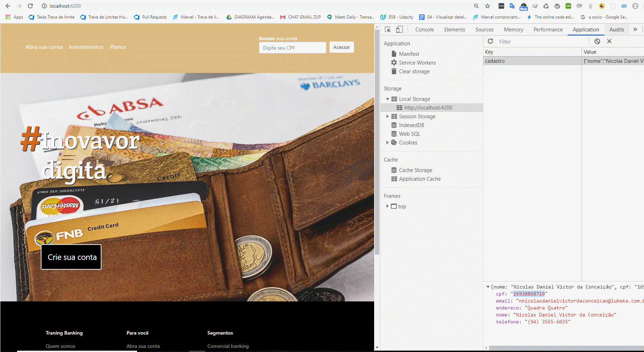
Task: Click the Quem somos footer link
Action: click(60, 346)
